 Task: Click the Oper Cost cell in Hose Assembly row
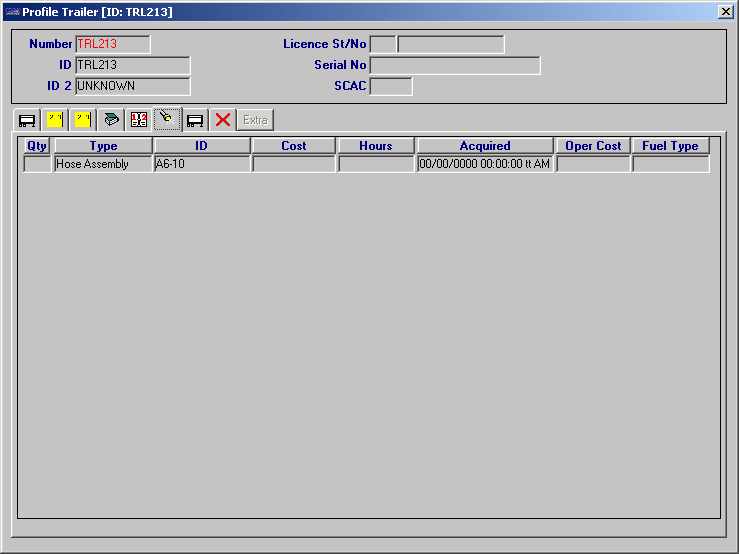coord(593,164)
